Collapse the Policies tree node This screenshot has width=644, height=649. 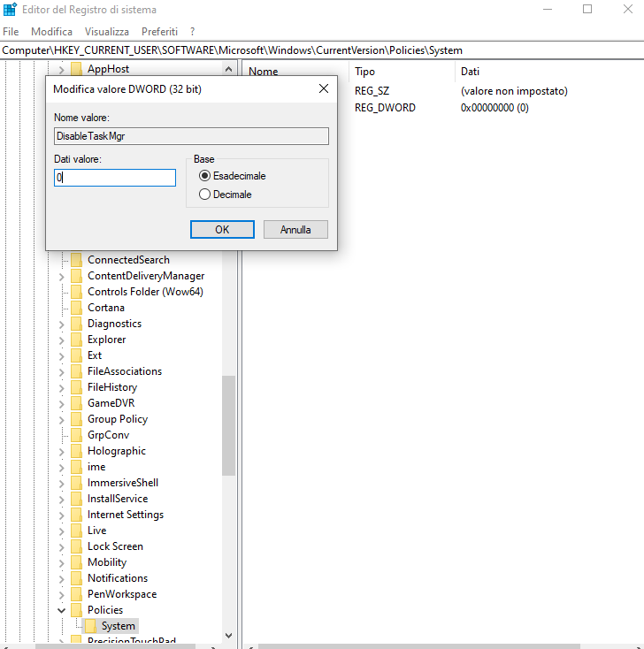pyautogui.click(x=61, y=610)
